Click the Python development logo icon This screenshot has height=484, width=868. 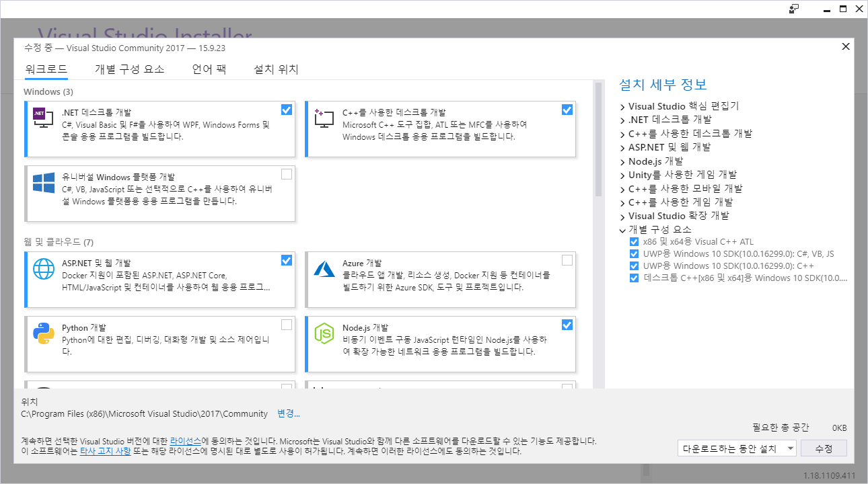43,333
